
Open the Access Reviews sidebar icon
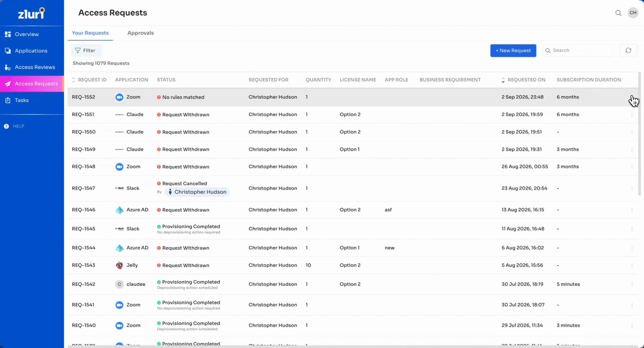click(8, 67)
